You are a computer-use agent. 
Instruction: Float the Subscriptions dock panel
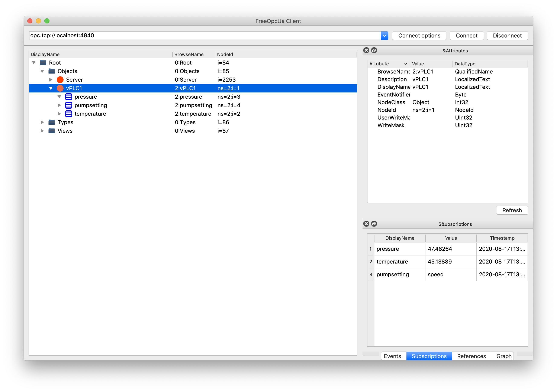click(374, 224)
